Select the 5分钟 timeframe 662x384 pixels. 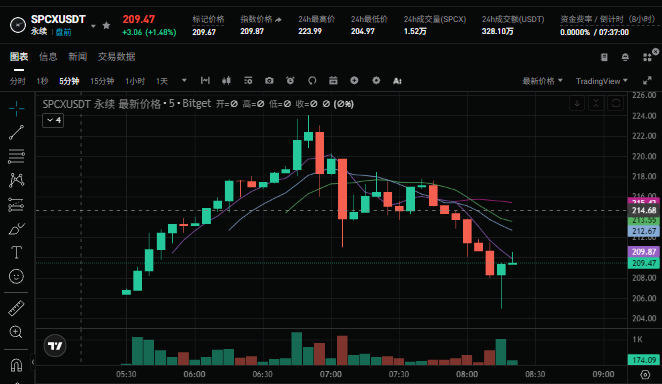(69, 81)
